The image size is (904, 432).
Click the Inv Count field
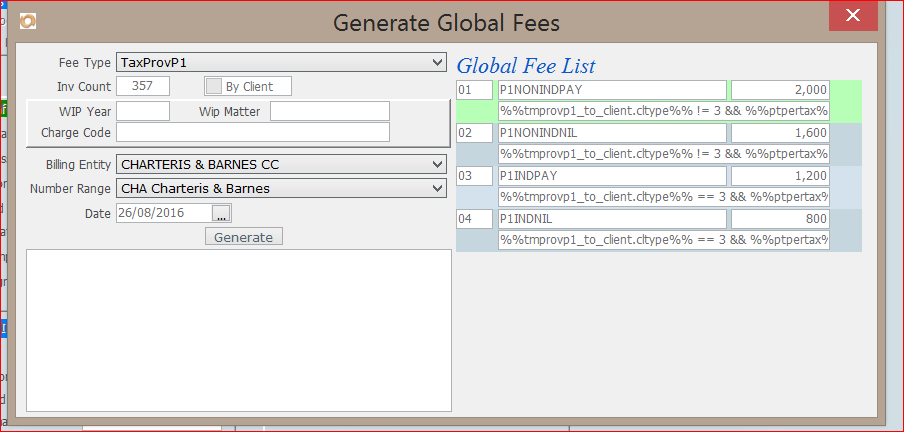pos(143,87)
